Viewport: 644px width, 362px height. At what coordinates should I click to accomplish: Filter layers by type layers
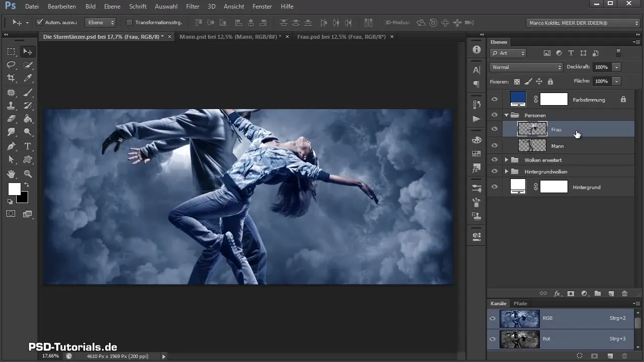(x=571, y=53)
